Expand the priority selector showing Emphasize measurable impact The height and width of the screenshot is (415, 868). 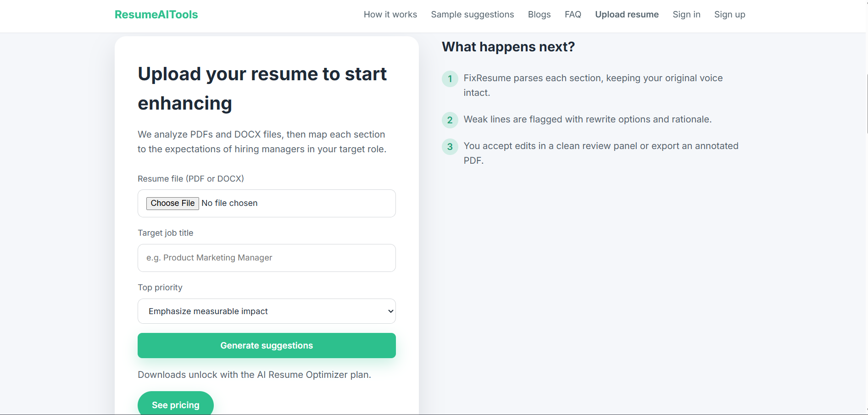click(266, 311)
